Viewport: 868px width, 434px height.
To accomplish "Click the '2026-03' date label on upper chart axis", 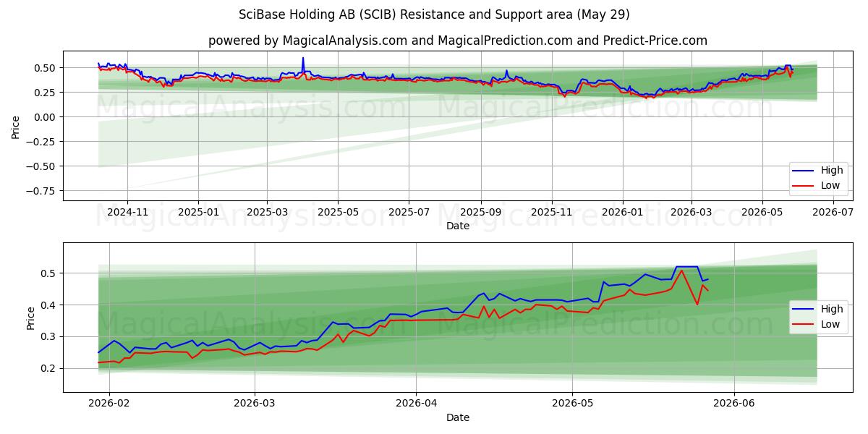I will pos(692,212).
